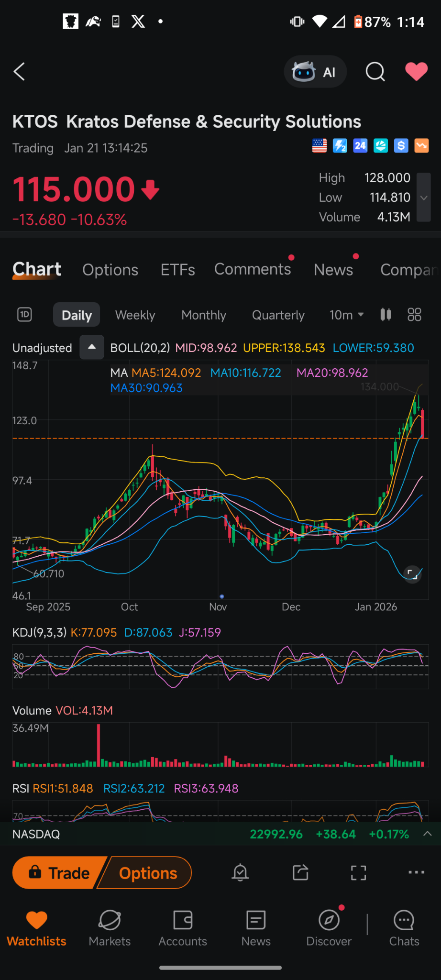Viewport: 441px width, 980px height.
Task: Tap the orange trend badge icon
Action: pyautogui.click(x=421, y=146)
